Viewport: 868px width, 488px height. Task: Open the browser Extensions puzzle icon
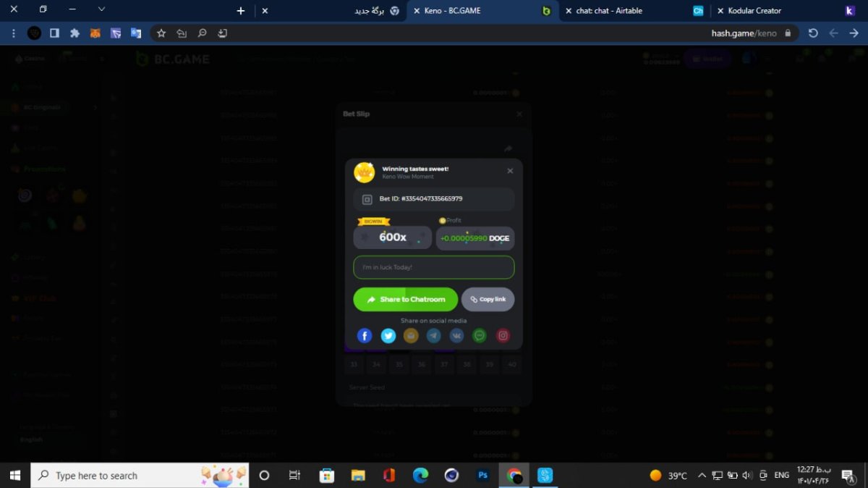(x=75, y=33)
